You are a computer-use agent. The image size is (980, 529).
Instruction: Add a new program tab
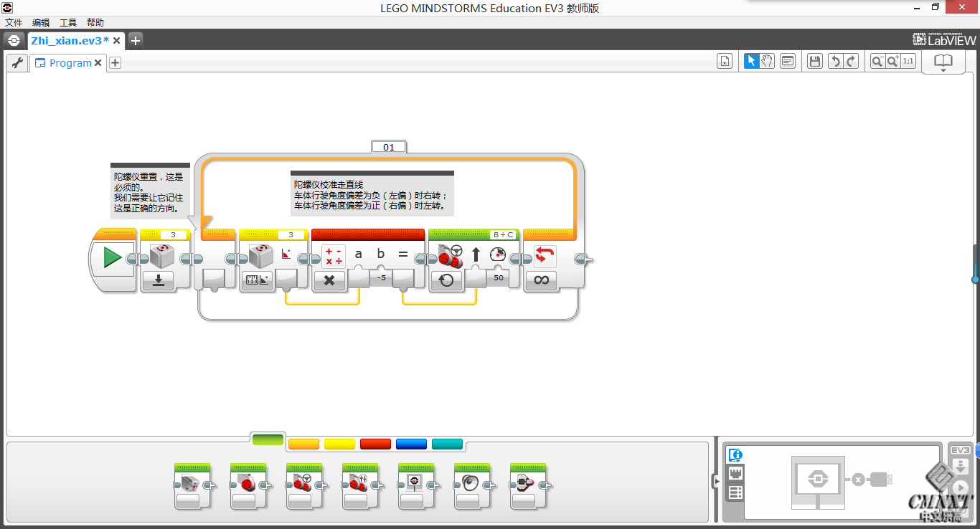click(x=115, y=63)
